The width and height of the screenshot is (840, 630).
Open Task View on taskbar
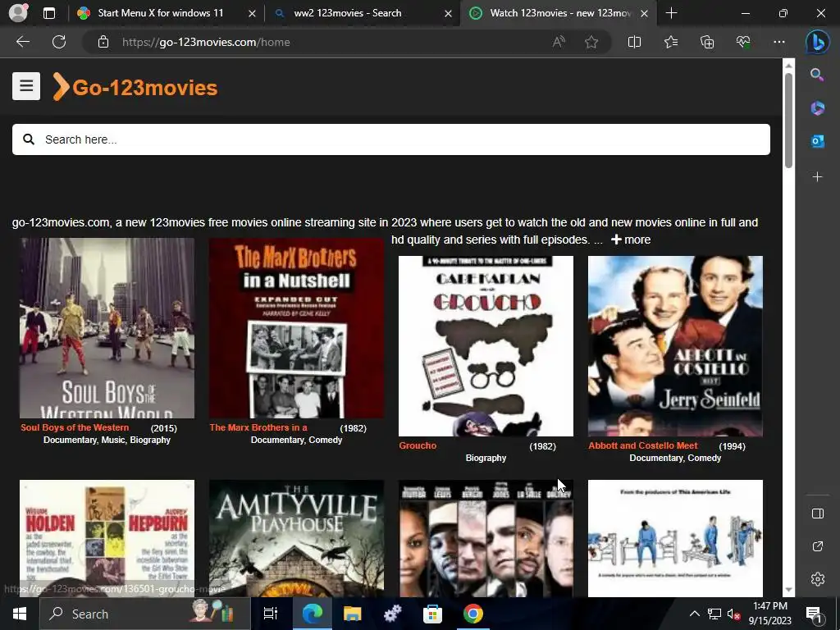[x=271, y=614]
